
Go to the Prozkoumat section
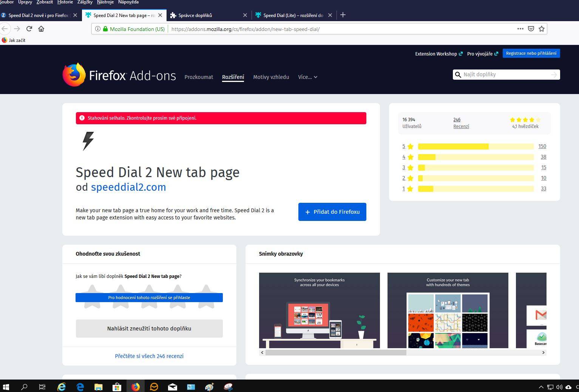tap(199, 77)
